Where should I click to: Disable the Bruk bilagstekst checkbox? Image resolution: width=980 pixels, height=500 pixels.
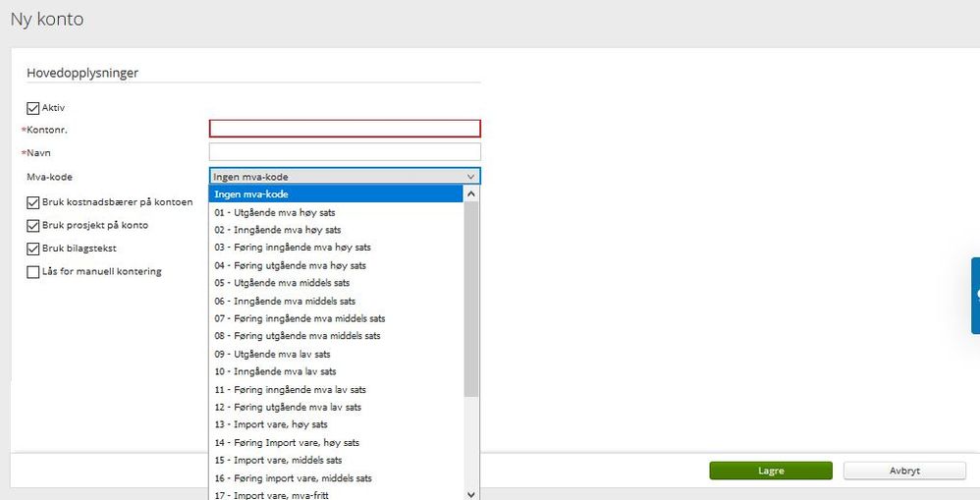(33, 249)
